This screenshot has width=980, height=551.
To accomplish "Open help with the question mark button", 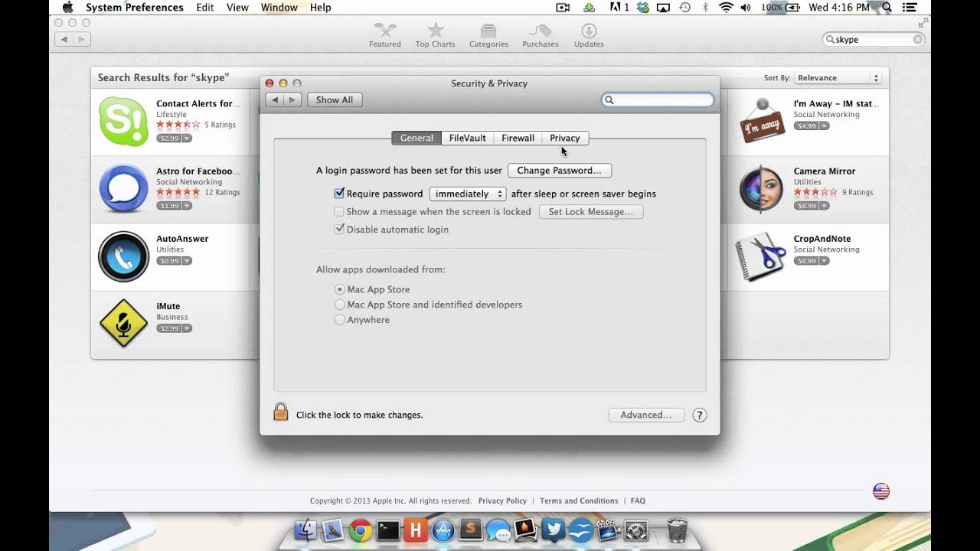I will [x=699, y=415].
